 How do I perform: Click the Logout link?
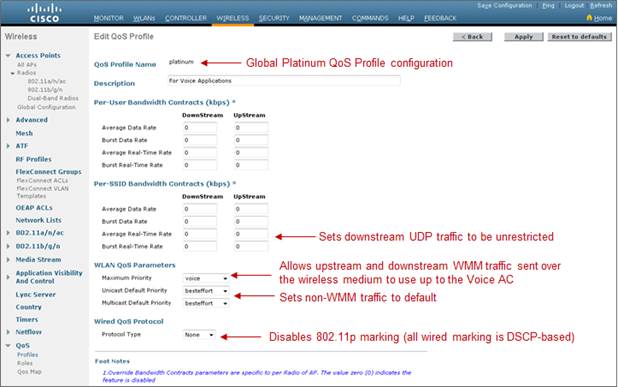[574, 6]
